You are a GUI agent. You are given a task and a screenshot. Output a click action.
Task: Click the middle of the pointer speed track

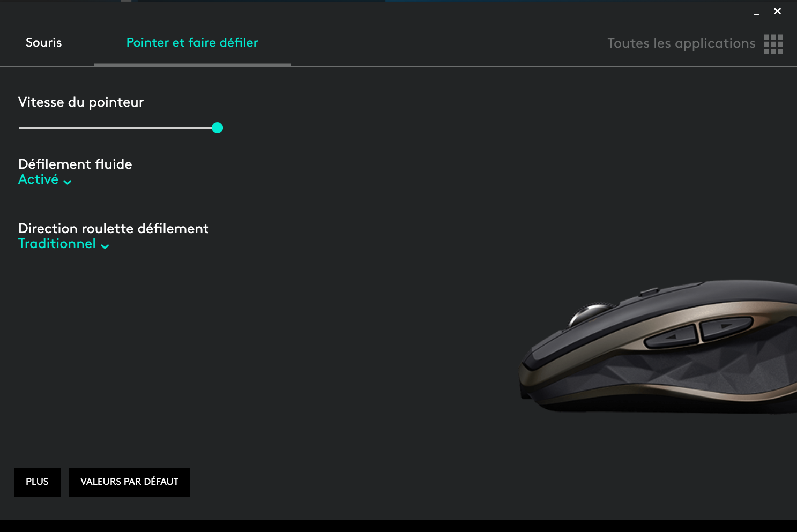coord(118,128)
